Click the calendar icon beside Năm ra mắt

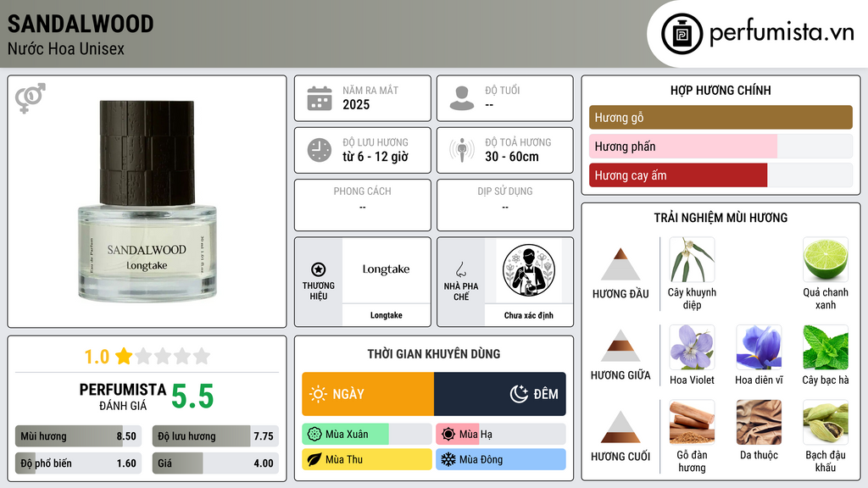click(x=320, y=98)
